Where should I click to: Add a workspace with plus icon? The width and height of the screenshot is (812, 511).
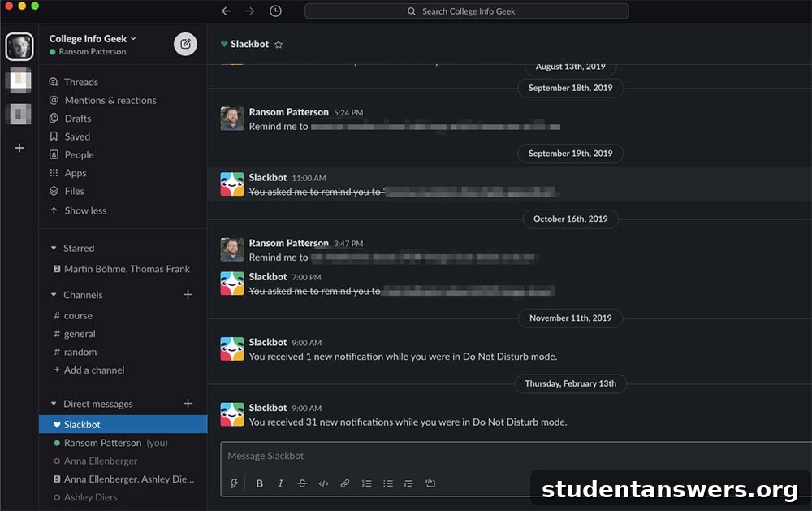click(19, 148)
